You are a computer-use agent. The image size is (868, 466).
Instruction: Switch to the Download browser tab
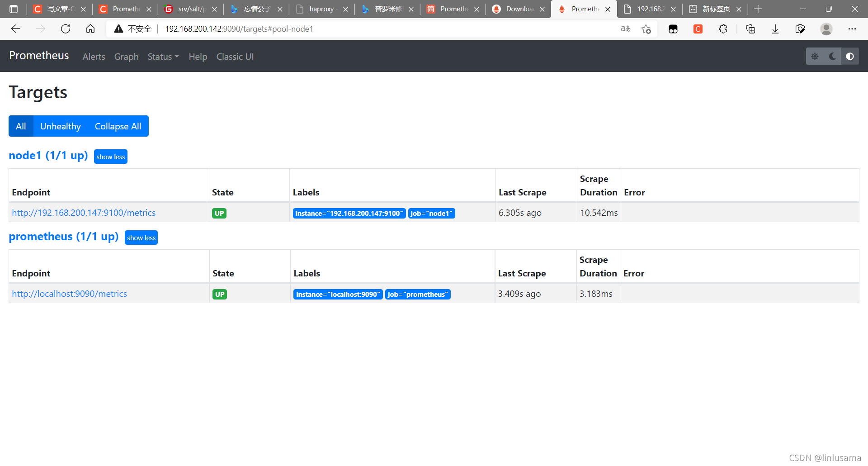click(519, 9)
